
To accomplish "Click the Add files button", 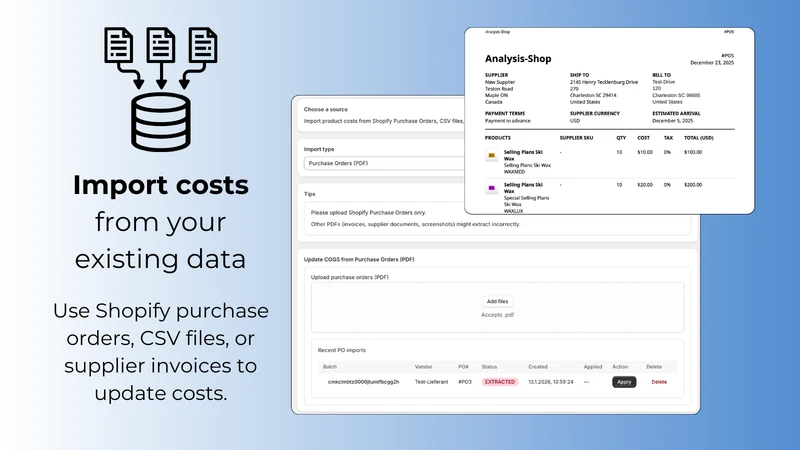I will click(497, 302).
